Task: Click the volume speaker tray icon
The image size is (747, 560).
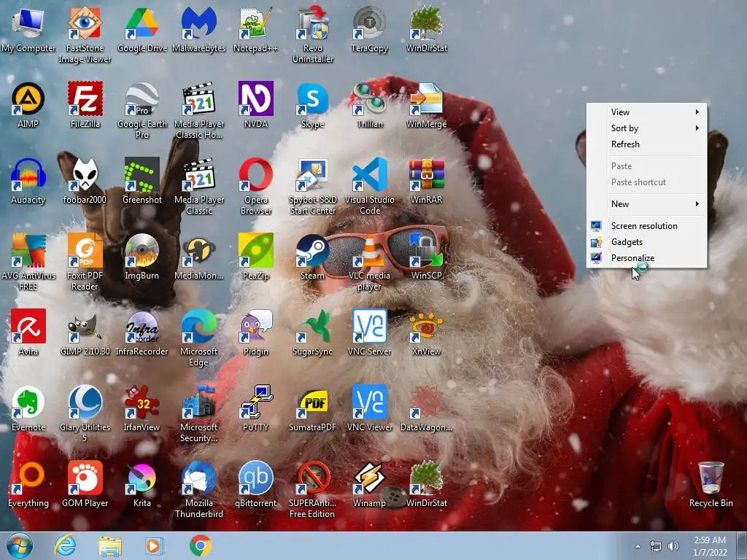Action: pos(673,546)
